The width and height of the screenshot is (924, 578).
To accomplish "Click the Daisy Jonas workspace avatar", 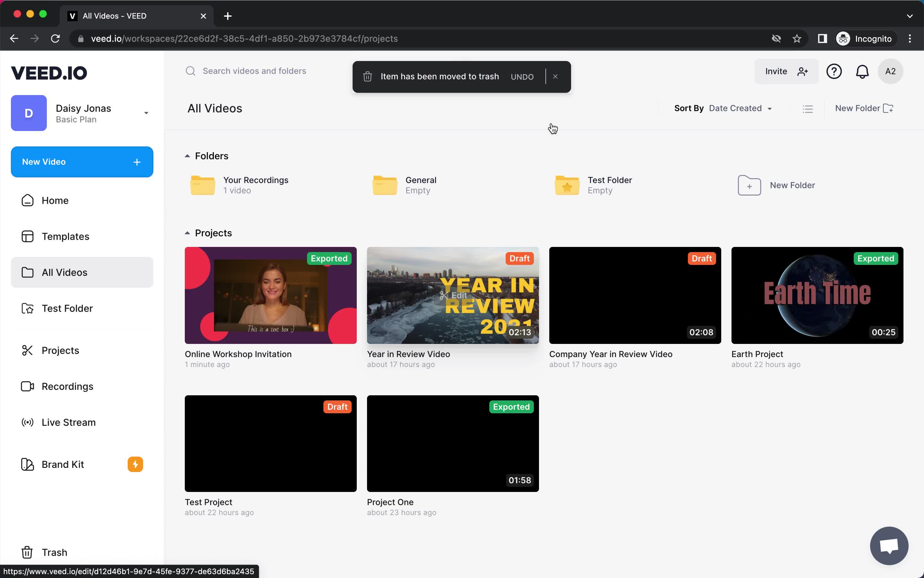I will coord(29,113).
